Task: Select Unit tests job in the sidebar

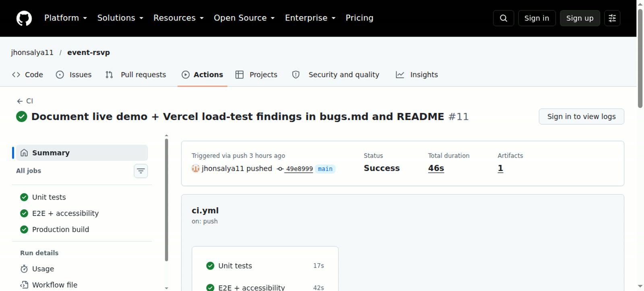Action: tap(82, 197)
